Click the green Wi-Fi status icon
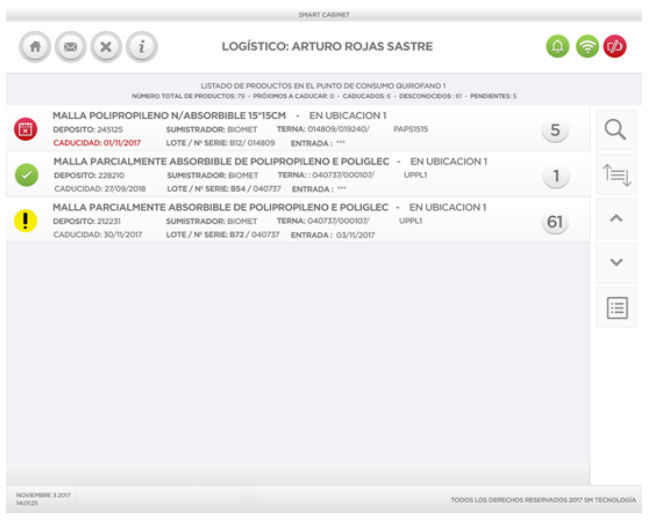 click(x=586, y=47)
